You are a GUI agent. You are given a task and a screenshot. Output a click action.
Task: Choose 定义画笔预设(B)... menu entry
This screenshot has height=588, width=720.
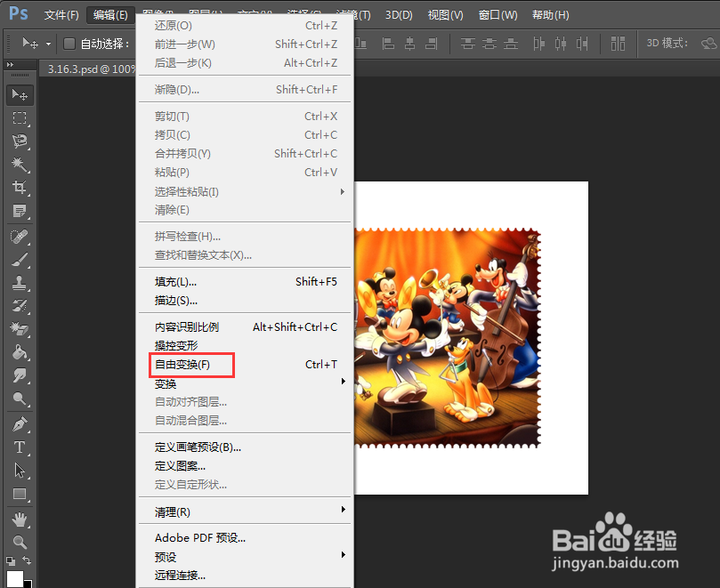coord(246,447)
